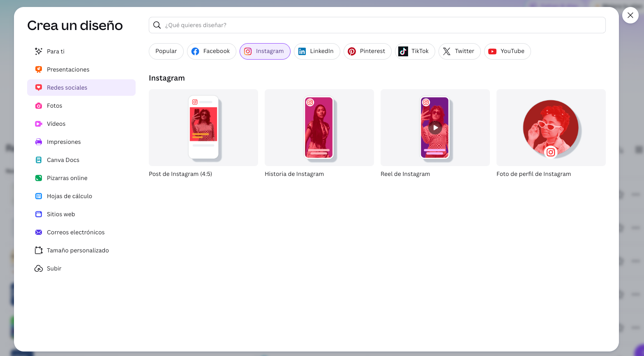644x356 pixels.
Task: Select Twitter filter chip label
Action: pyautogui.click(x=464, y=51)
